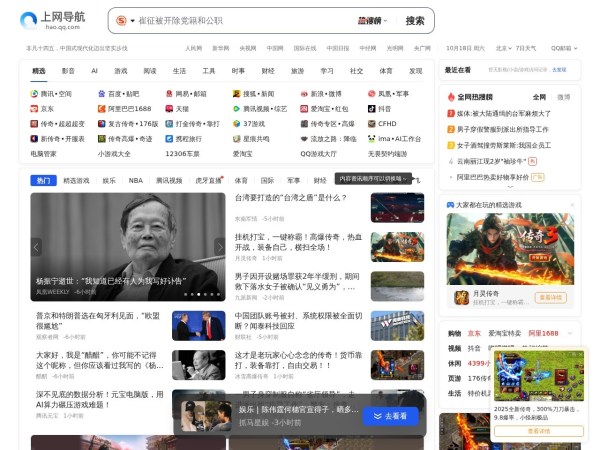This screenshot has width=600, height=450.
Task: Open the CFHD game icon
Action: click(x=371, y=124)
